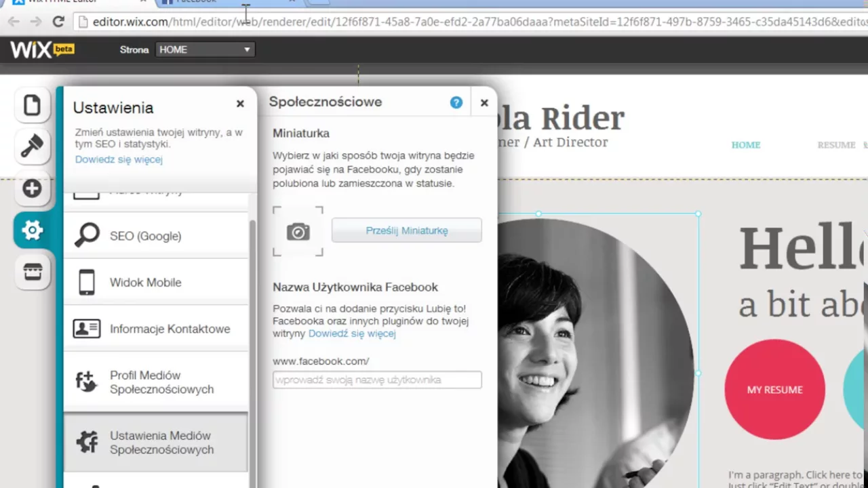Viewport: 868px width, 488px height.
Task: Close the Ustawienia panel
Action: point(240,104)
